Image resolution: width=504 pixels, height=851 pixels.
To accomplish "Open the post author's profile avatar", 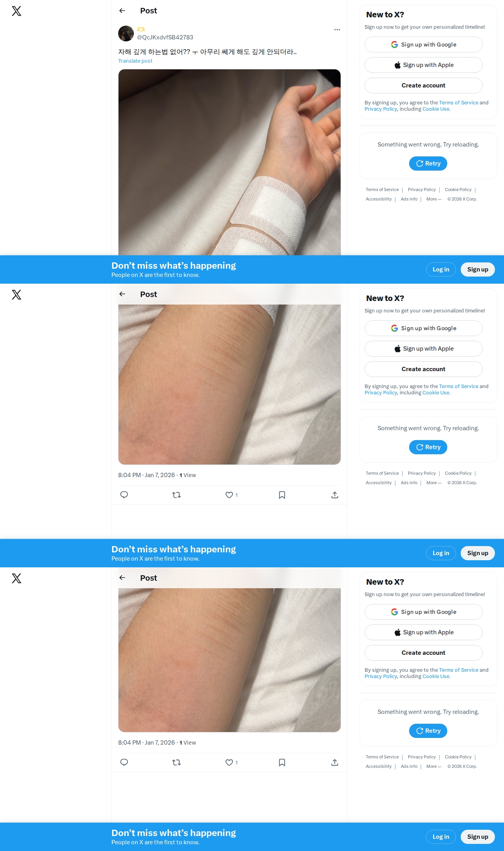I will click(x=126, y=33).
